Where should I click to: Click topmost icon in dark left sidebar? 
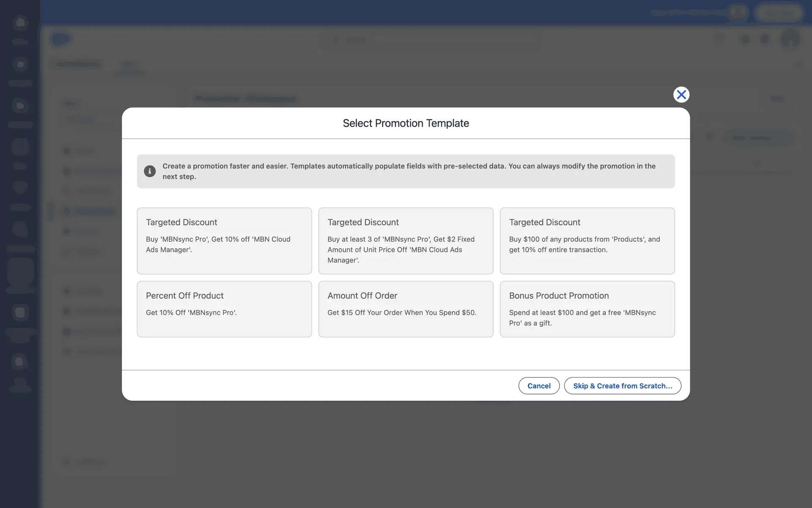(x=20, y=23)
